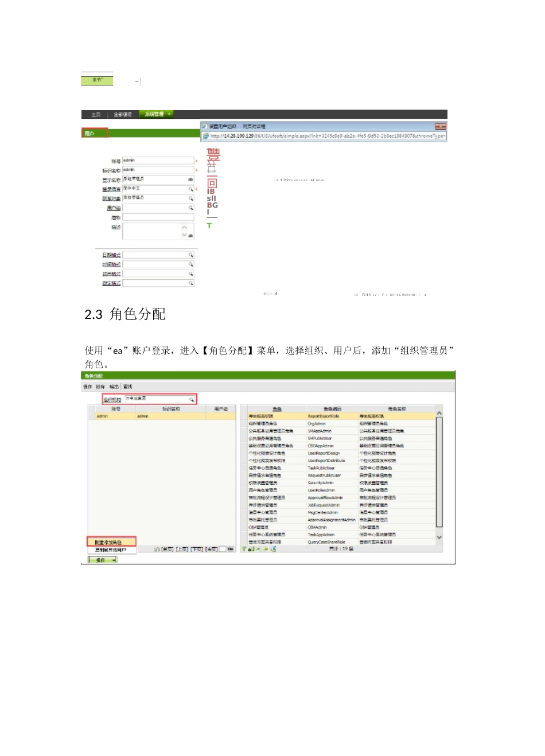Close the 系统管理 tab with its x

(169, 114)
